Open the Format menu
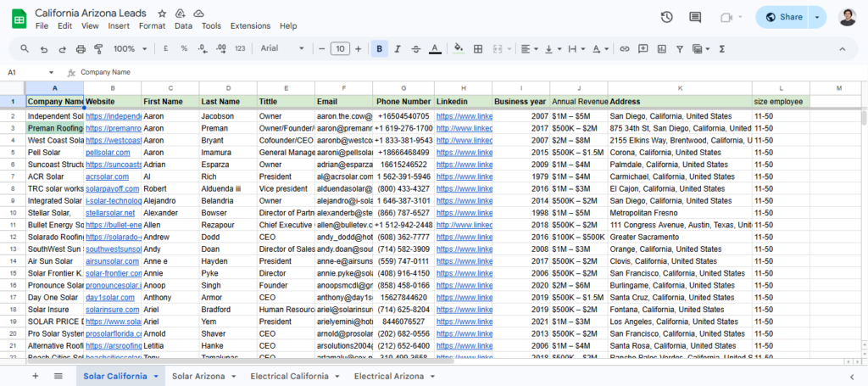The height and width of the screenshot is (386, 868). [153, 26]
